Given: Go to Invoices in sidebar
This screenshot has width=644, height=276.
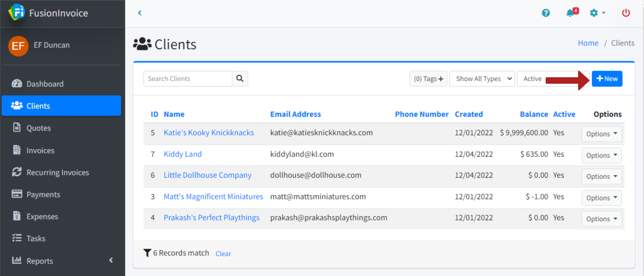Looking at the screenshot, I should 40,150.
